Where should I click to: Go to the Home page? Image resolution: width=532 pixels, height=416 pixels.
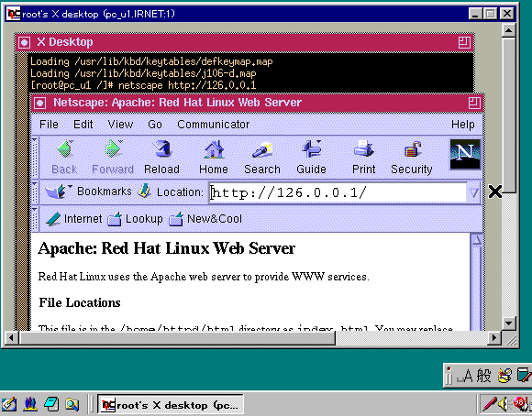214,158
